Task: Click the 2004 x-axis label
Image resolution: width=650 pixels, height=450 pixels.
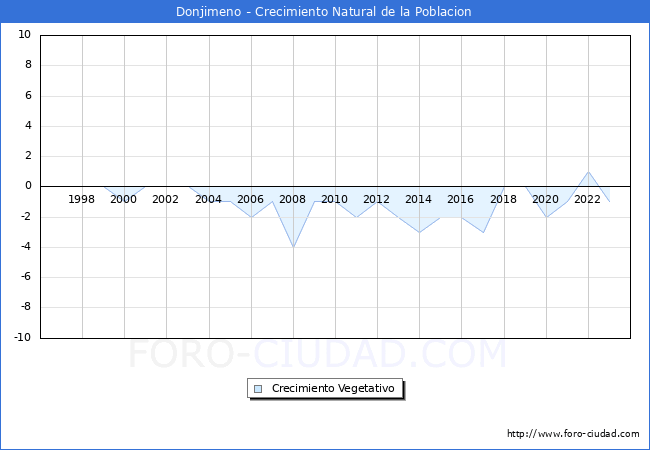Action: tap(208, 199)
